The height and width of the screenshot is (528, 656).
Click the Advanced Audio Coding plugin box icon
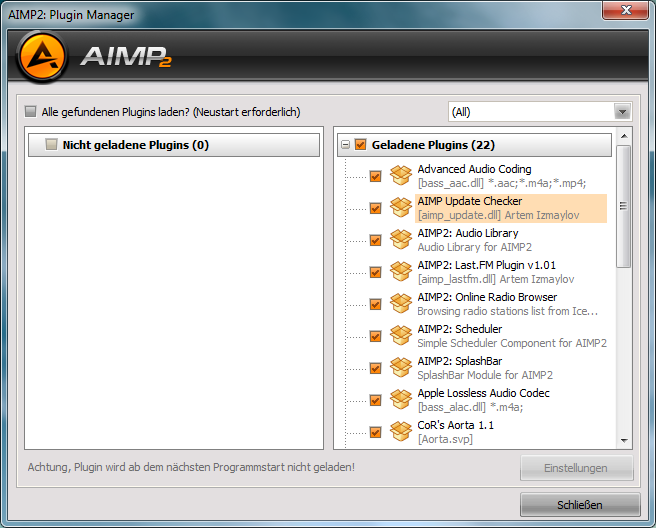coord(401,176)
